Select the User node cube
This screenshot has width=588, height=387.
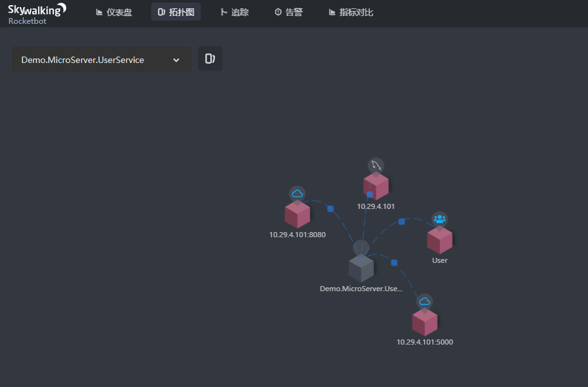(439, 240)
